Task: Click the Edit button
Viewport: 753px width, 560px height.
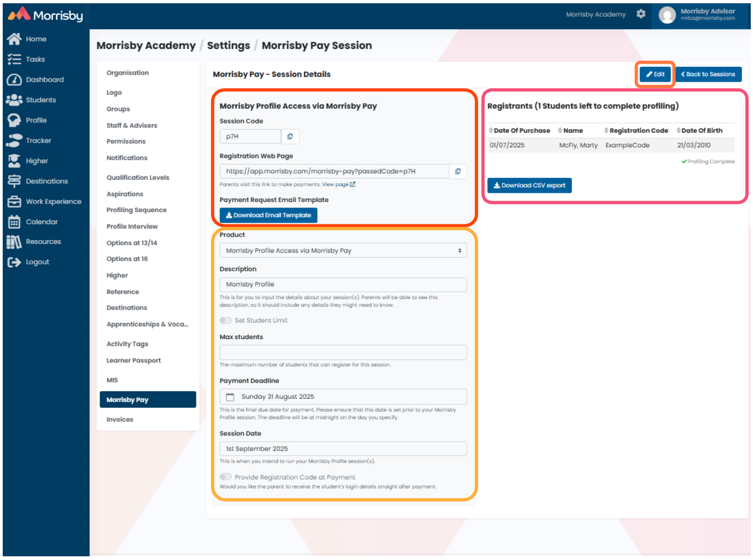Action: (x=655, y=74)
